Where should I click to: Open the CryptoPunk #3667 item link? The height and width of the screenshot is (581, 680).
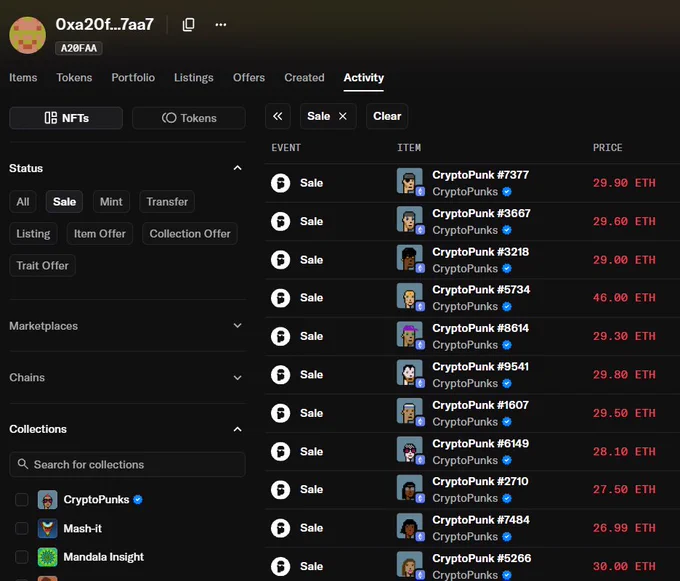481,213
